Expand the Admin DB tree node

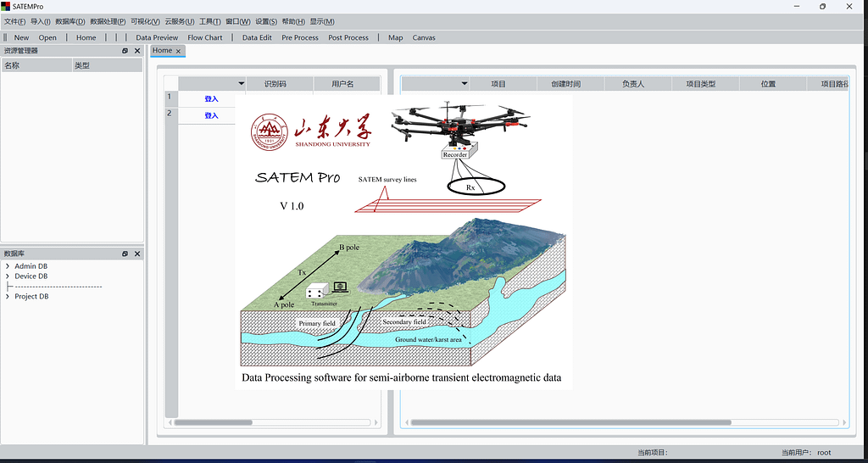point(8,266)
